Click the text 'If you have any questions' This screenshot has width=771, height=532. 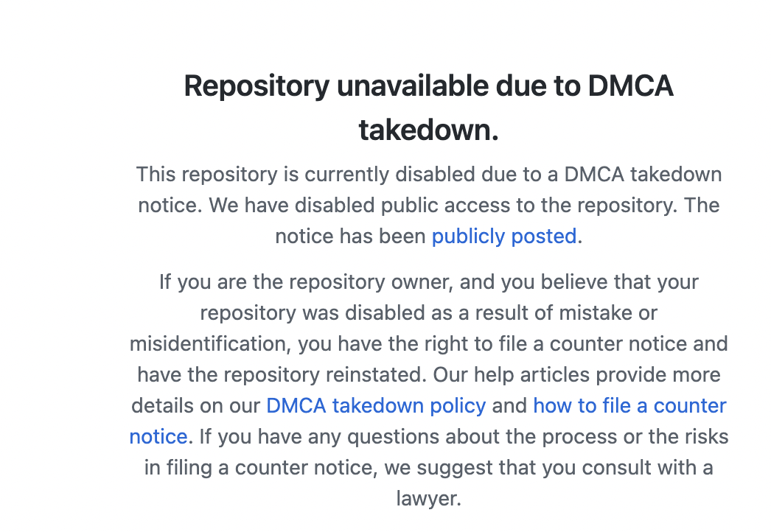coord(319,437)
